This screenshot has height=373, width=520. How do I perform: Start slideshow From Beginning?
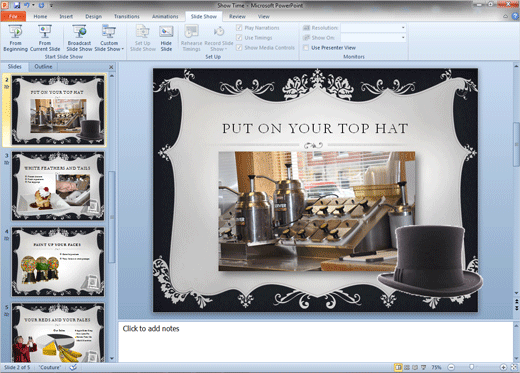click(15, 38)
